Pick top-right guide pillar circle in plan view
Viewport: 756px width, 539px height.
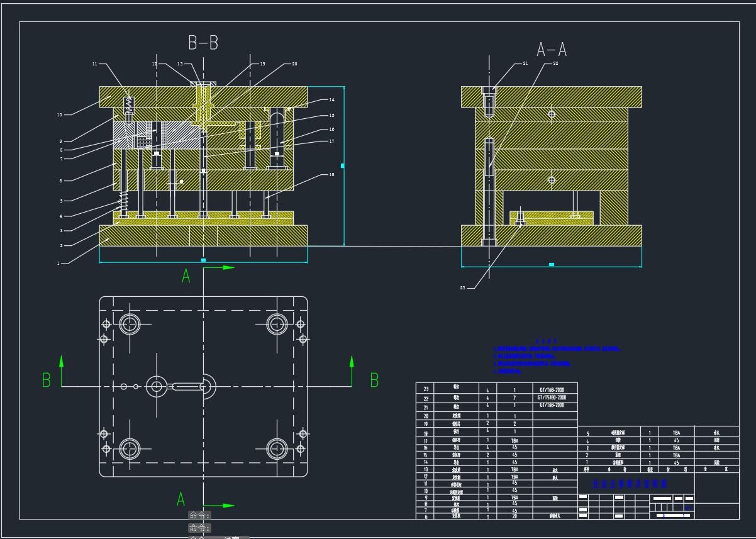click(x=277, y=324)
